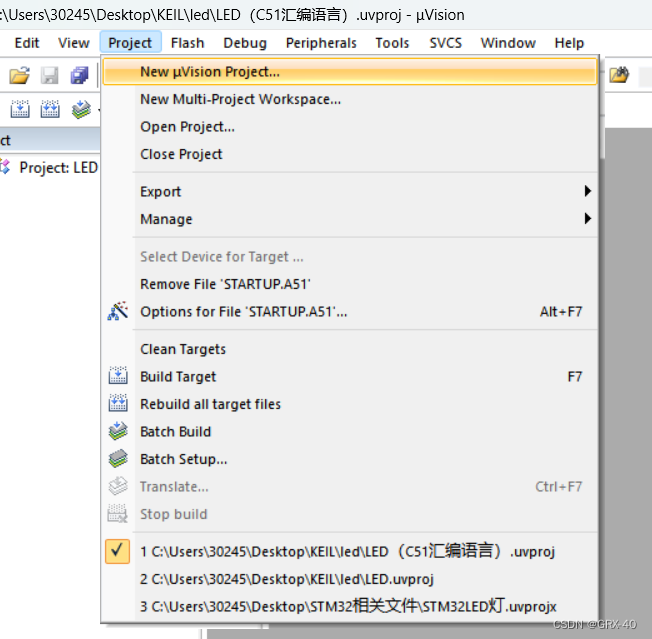Click the Options for File wand icon
652x639 pixels.
point(118,311)
